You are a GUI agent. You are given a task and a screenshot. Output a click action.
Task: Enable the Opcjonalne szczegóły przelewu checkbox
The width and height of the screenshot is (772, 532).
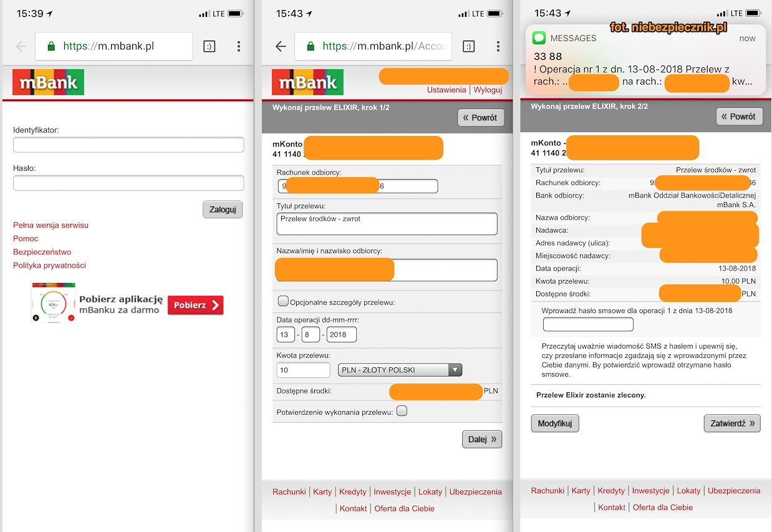pyautogui.click(x=283, y=301)
